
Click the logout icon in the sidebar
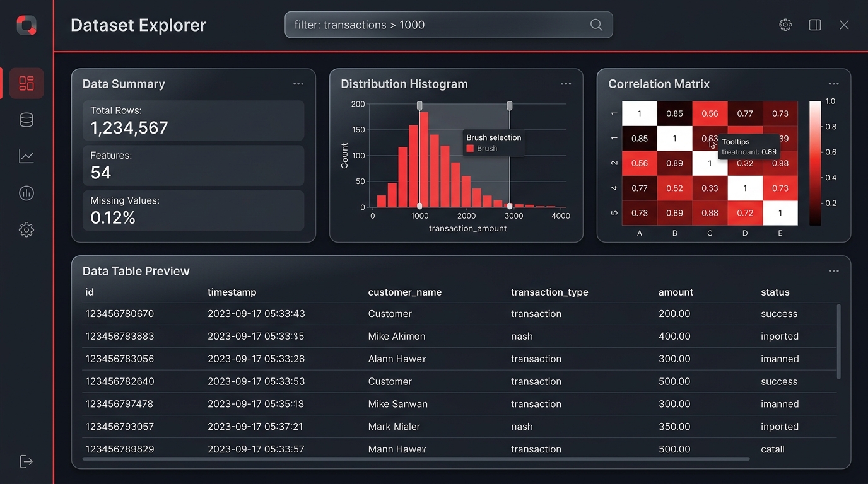click(x=26, y=461)
